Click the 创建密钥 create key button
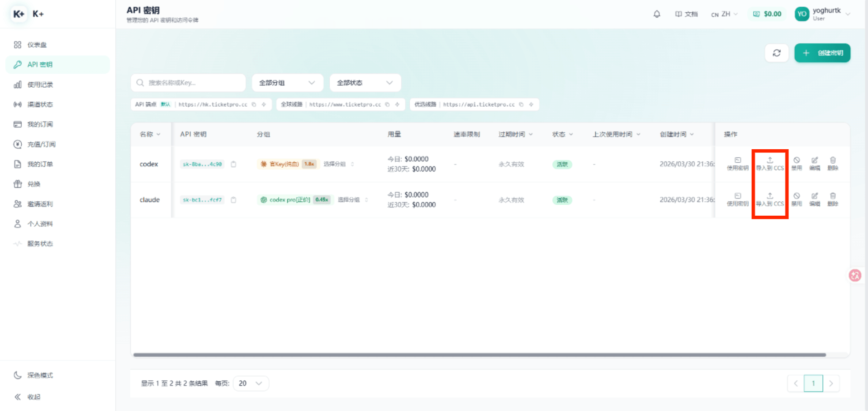 [822, 53]
